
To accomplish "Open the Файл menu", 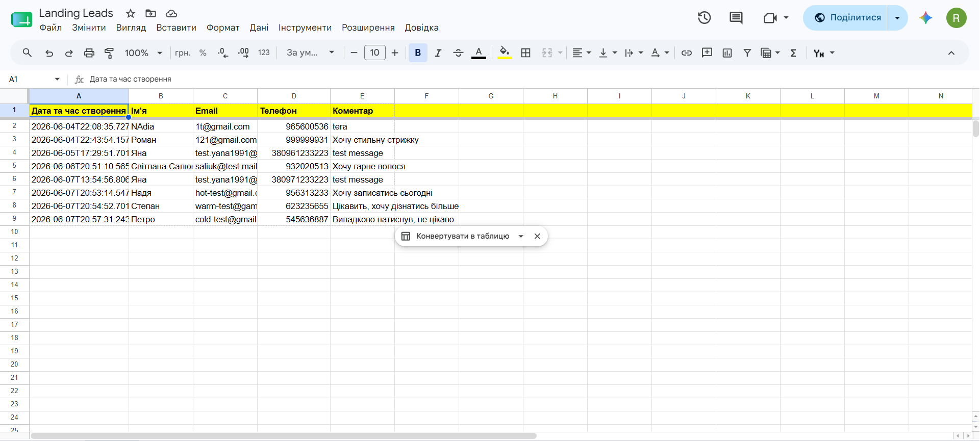I will click(x=51, y=28).
